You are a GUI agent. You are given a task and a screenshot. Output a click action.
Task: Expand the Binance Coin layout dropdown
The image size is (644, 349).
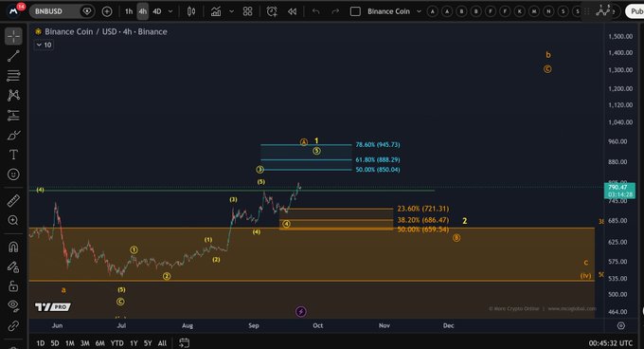pyautogui.click(x=419, y=11)
